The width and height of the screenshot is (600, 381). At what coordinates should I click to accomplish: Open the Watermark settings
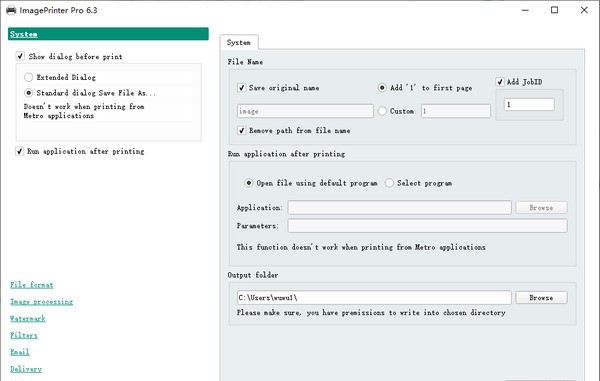click(28, 319)
